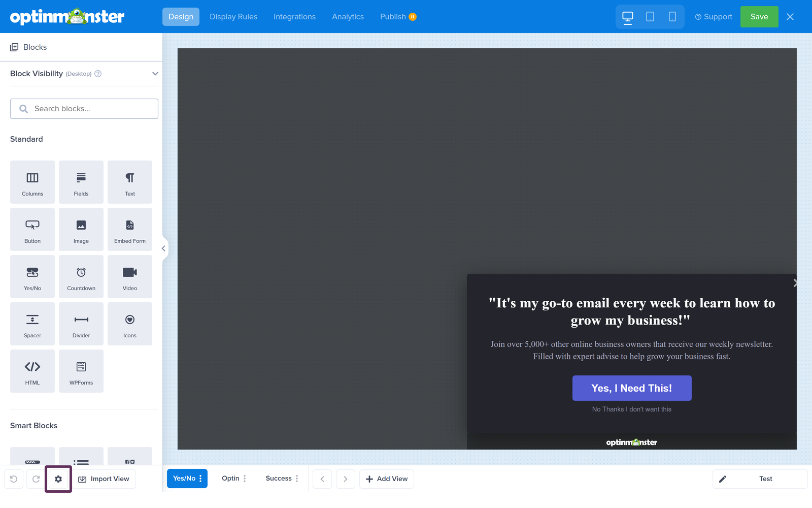
Task: Open Optin view options menu
Action: click(245, 479)
